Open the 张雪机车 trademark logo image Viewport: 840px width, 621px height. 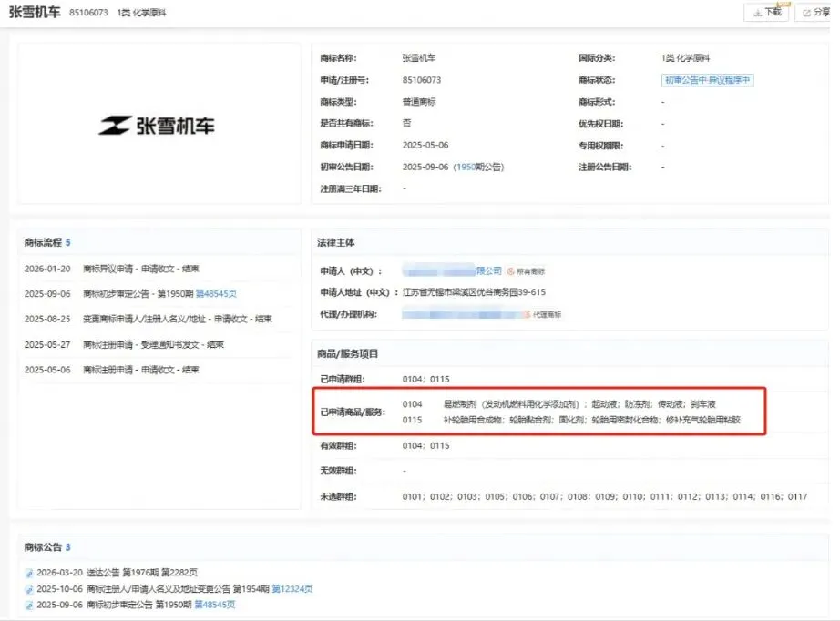click(x=157, y=126)
